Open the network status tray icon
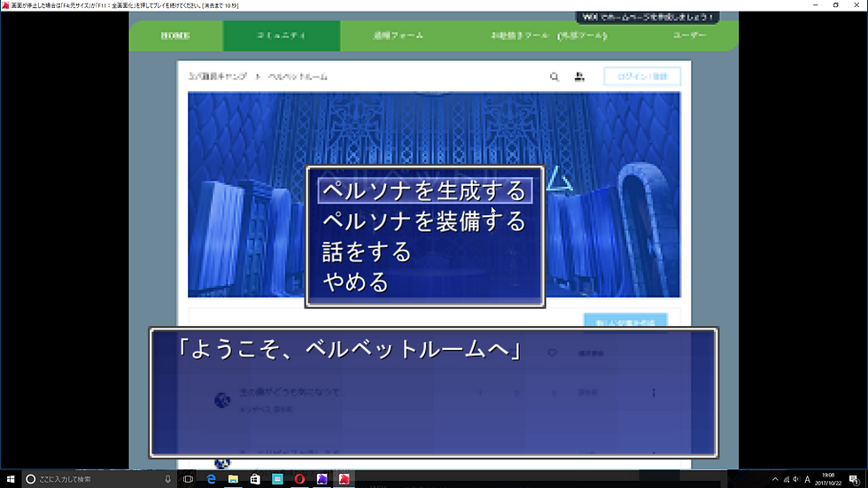Image resolution: width=868 pixels, height=488 pixels. coord(787,479)
